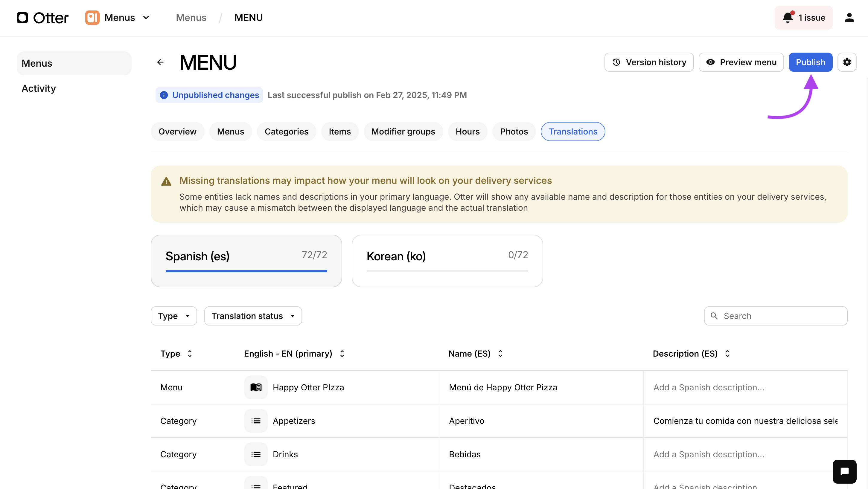Click the Drinks category list icon

tap(256, 454)
